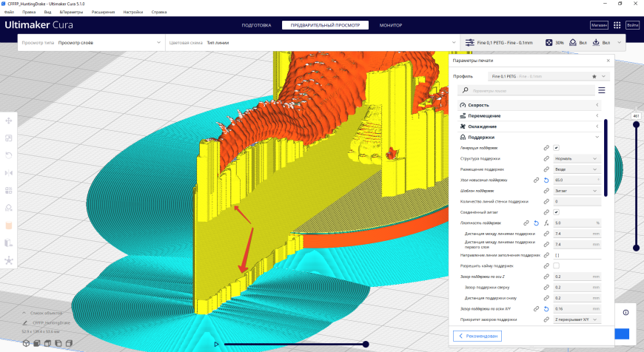Toggle the connected zigzag checkbox
The width and height of the screenshot is (644, 352).
[556, 212]
